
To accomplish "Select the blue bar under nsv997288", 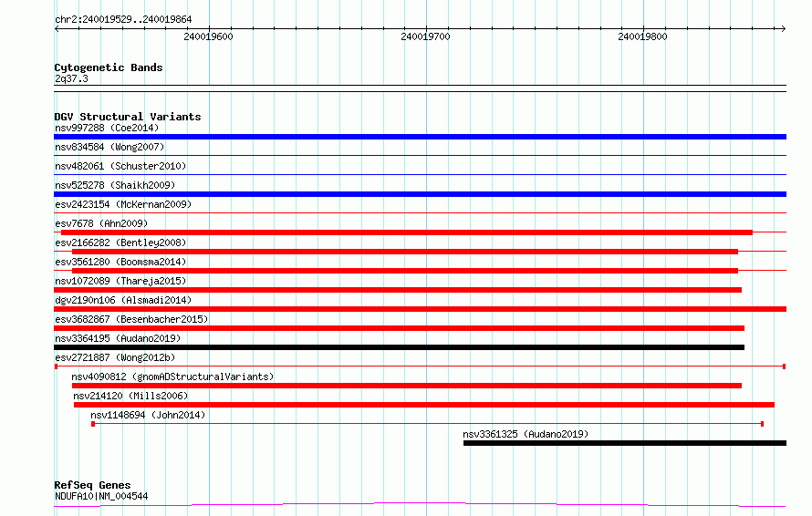I will click(x=420, y=137).
